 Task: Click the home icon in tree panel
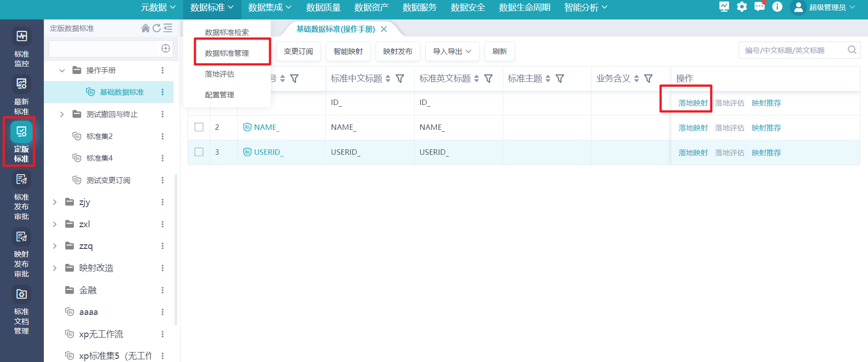point(145,28)
